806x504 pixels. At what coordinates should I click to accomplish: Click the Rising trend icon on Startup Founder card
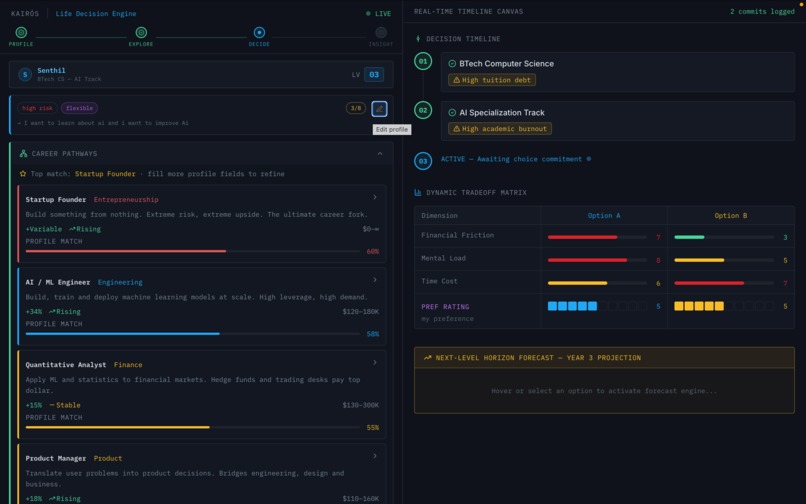(72, 229)
